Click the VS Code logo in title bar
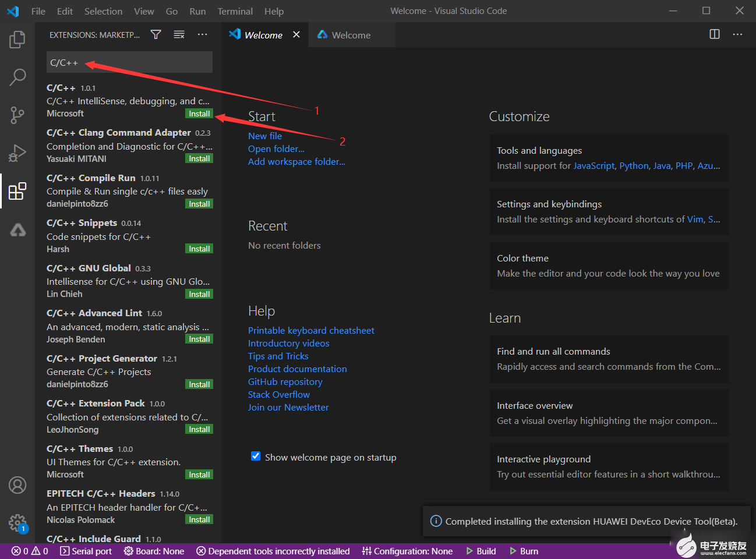This screenshot has width=756, height=559. click(13, 11)
